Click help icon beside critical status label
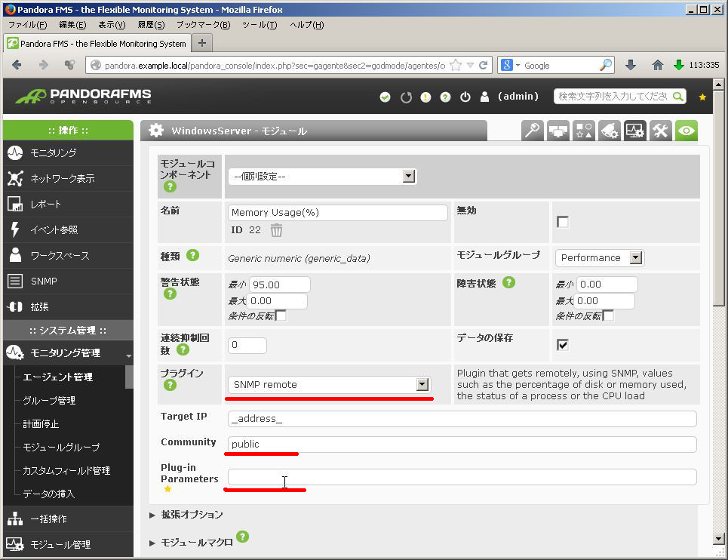 509,282
